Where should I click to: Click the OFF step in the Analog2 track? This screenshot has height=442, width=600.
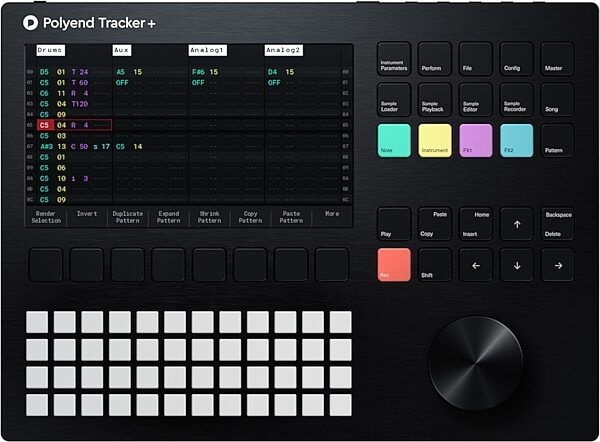[x=274, y=83]
